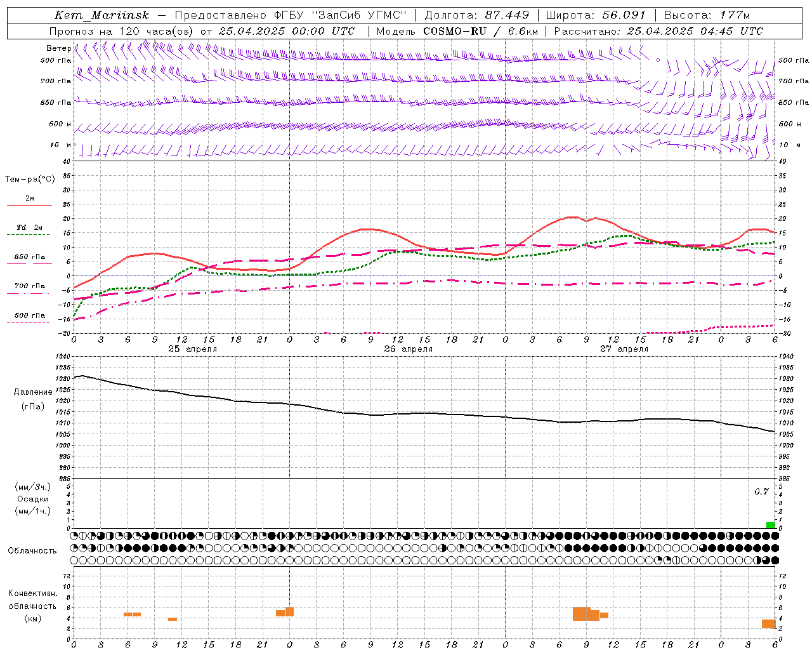Viewport: 812px width, 650px height.
Task: Click the dash-dot line sample under 700 гПа legend
Action: pyautogui.click(x=29, y=293)
